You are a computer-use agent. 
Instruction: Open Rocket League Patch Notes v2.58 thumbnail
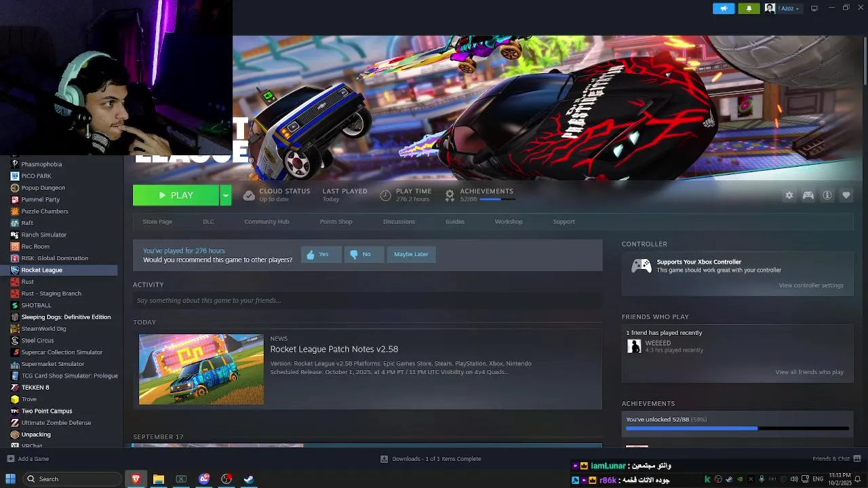[x=201, y=369]
